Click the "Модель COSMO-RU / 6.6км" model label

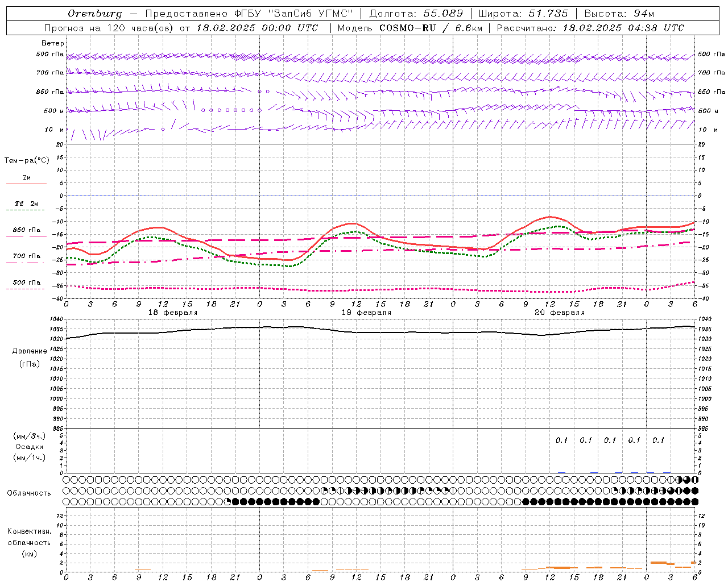pyautogui.click(x=409, y=28)
